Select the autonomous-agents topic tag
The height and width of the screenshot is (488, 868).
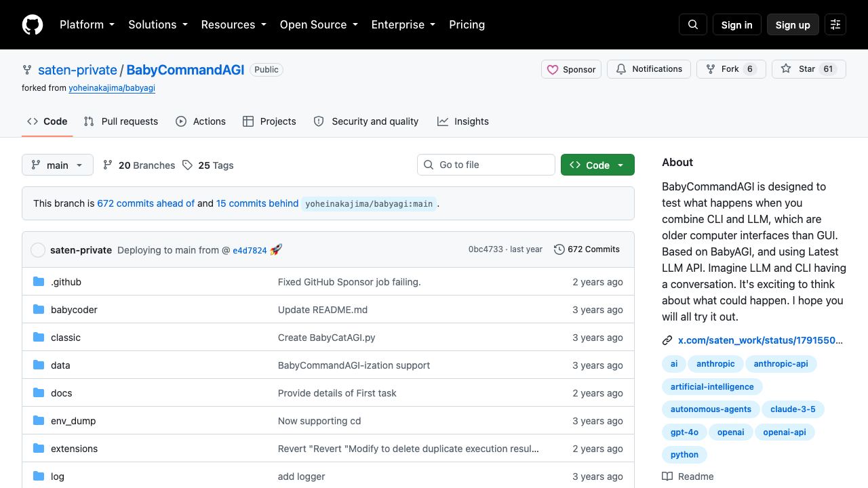point(711,409)
